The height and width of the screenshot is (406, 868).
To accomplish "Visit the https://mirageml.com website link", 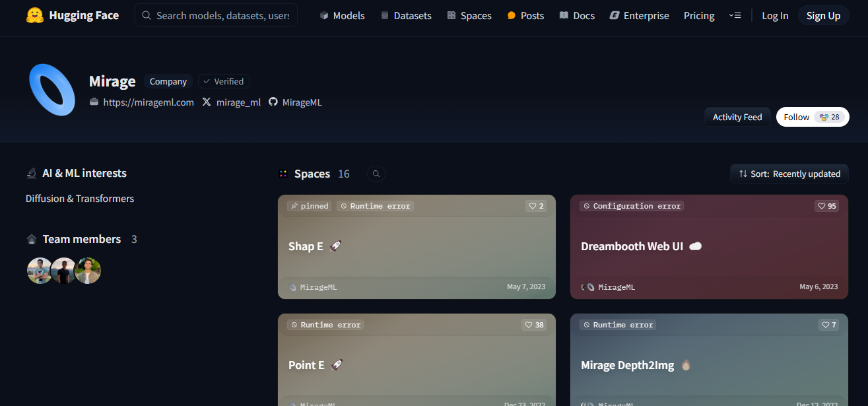I will 142,102.
